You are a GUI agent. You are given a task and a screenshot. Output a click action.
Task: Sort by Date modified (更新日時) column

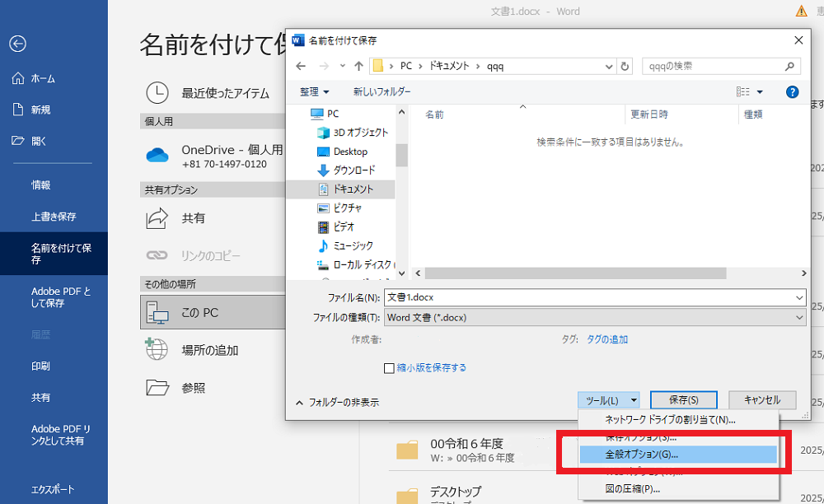coord(649,114)
